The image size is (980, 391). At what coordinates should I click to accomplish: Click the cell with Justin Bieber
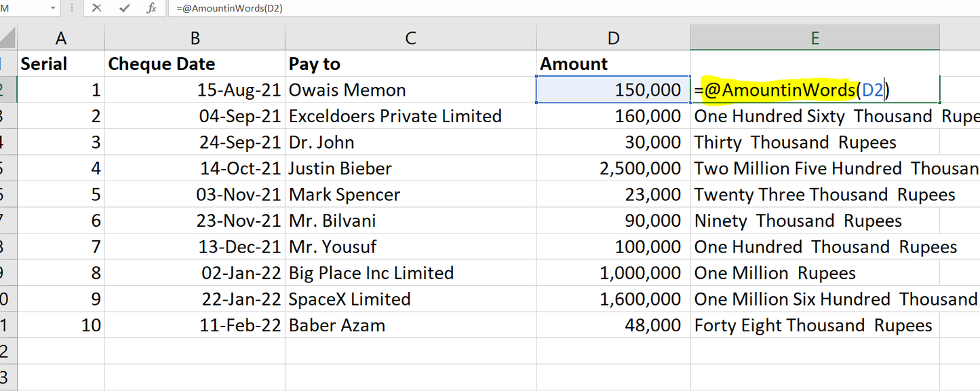410,169
